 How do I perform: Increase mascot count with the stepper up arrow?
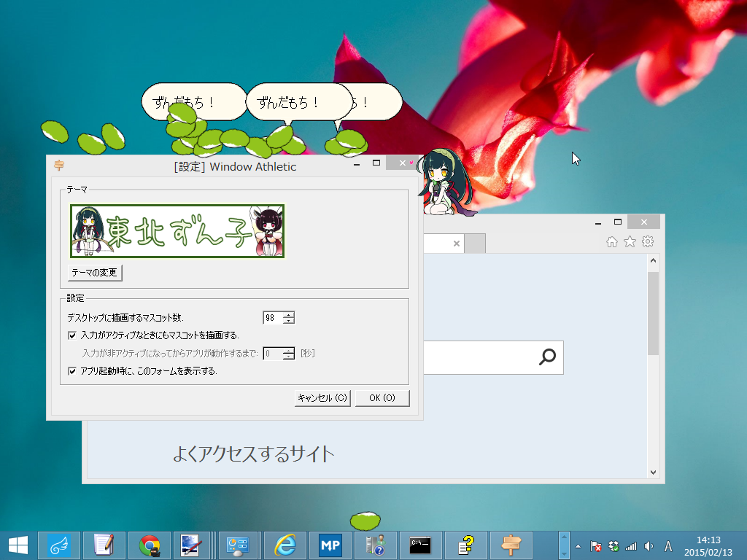289,315
